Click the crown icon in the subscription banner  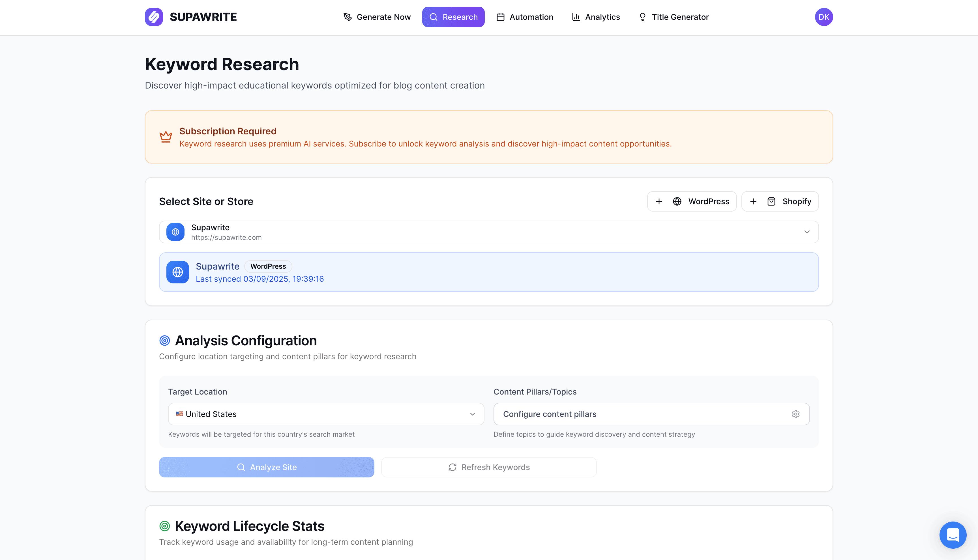pos(166,137)
